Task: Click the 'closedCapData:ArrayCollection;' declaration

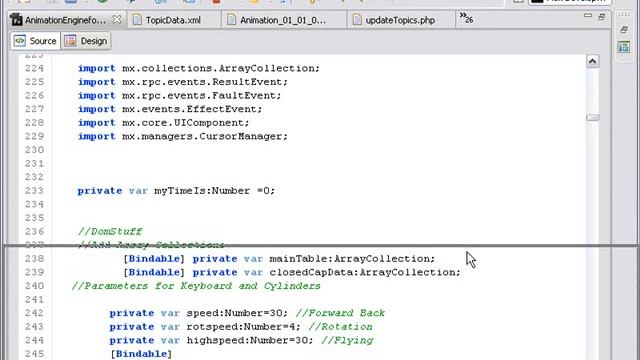Action: click(365, 272)
